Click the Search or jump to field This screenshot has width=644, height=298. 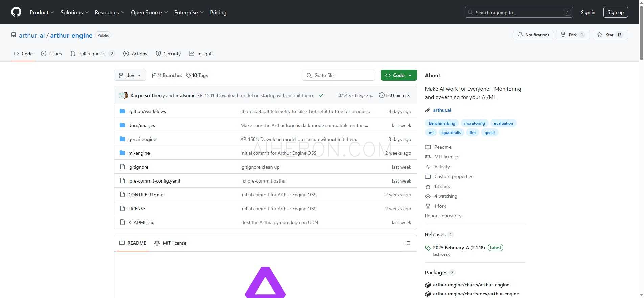[519, 12]
